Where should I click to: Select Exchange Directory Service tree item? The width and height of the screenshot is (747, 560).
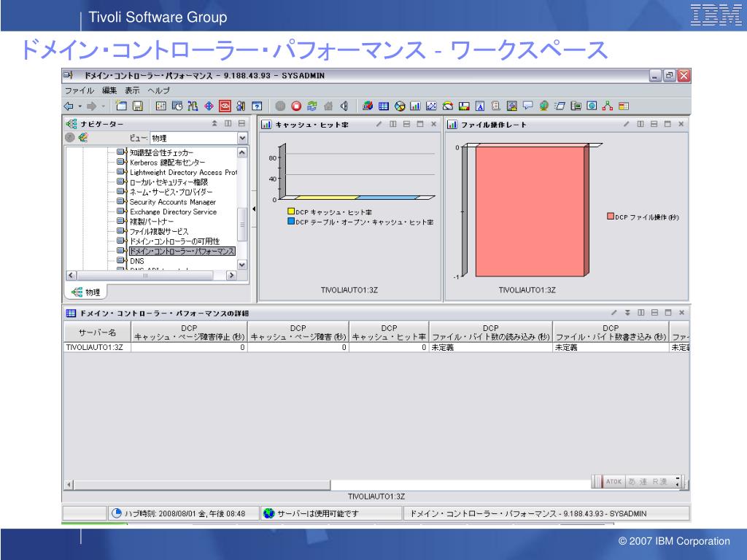pos(173,212)
